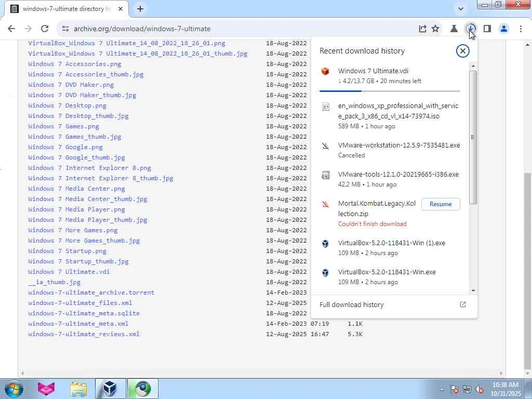This screenshot has width=532, height=399.
Task: Open Windows 7 More Games.png link
Action: (x=73, y=230)
